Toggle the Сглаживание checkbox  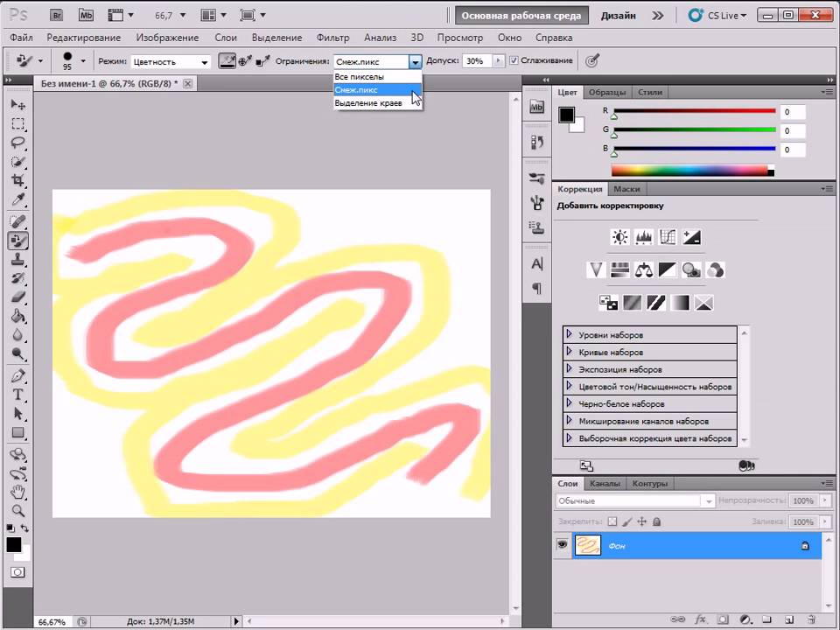point(513,61)
